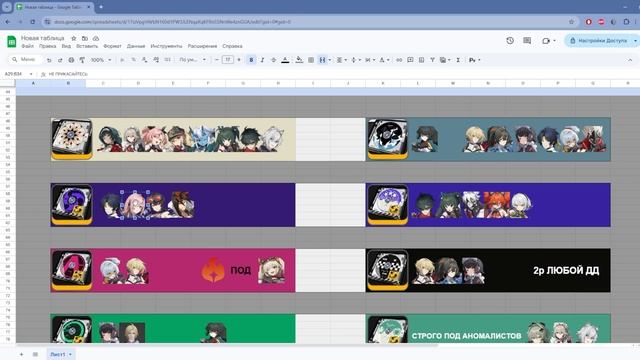Click the cloud save status icon
Screen dimensions: 640x360
[96, 38]
